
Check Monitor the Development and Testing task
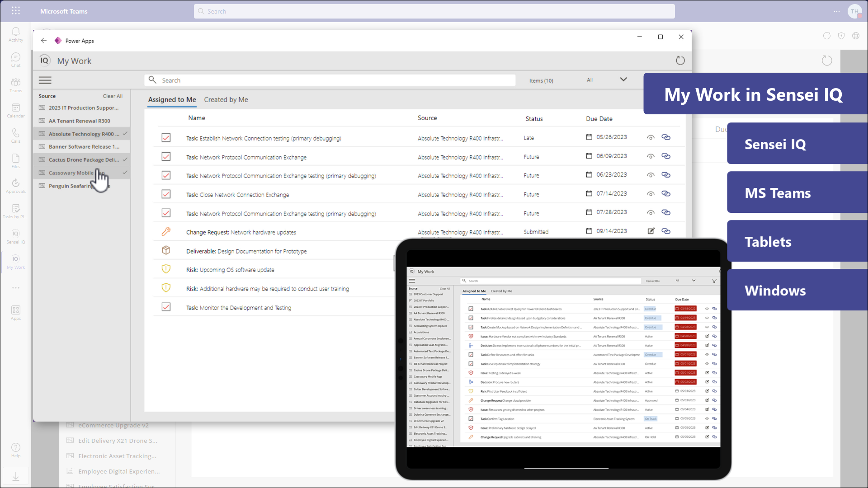166,307
